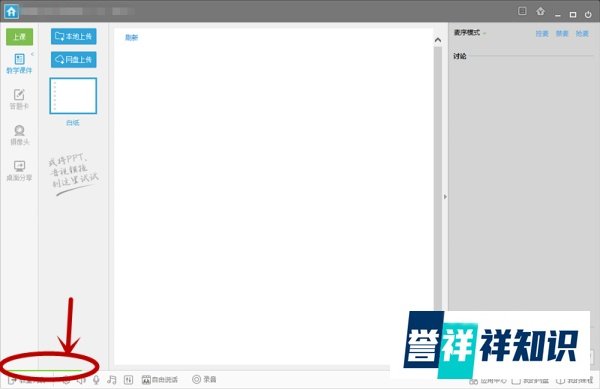Image resolution: width=600 pixels, height=389 pixels.
Task: Click the music note icon in the bottom bar
Action: click(x=111, y=379)
